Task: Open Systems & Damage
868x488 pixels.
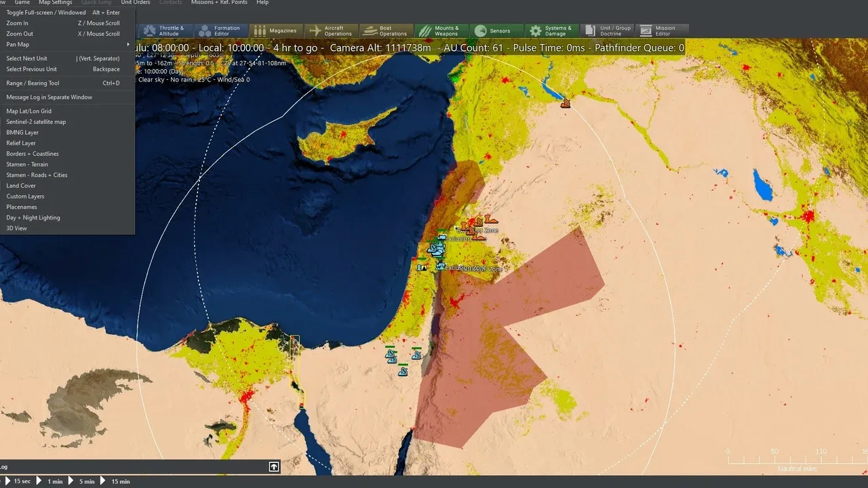Action: point(551,31)
